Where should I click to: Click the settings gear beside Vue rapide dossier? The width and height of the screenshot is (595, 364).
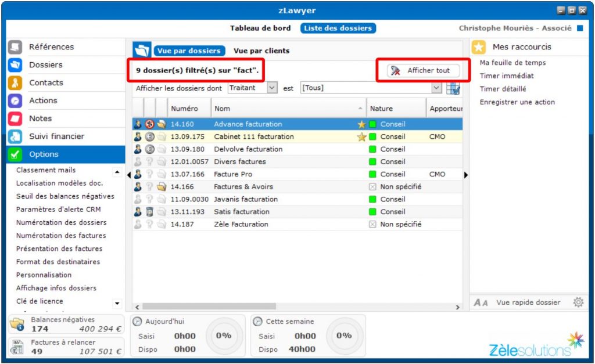tap(578, 302)
